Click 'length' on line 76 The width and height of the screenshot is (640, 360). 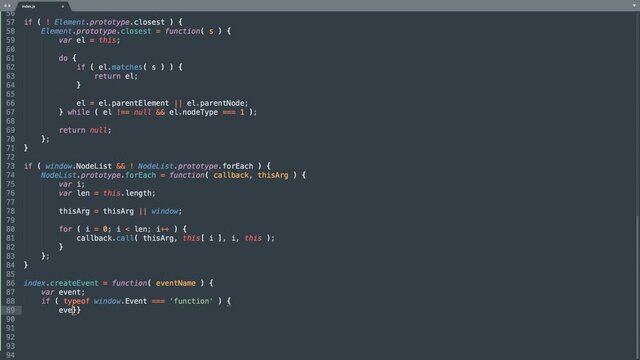138,193
